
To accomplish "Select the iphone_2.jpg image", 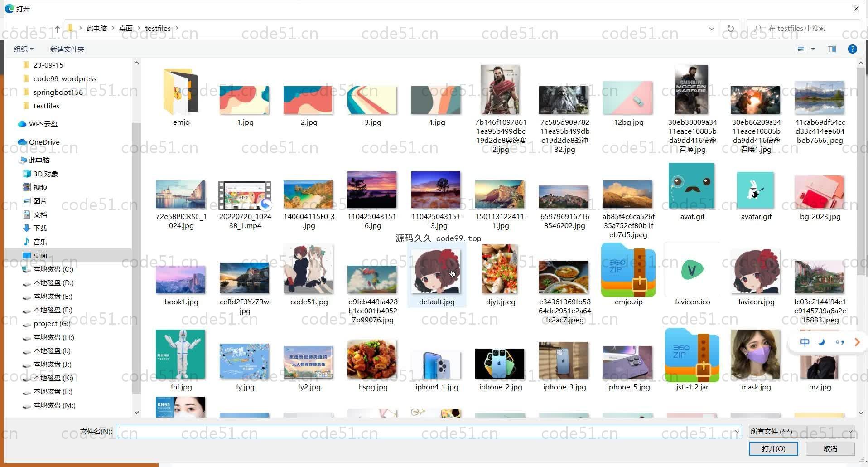I will click(500, 364).
